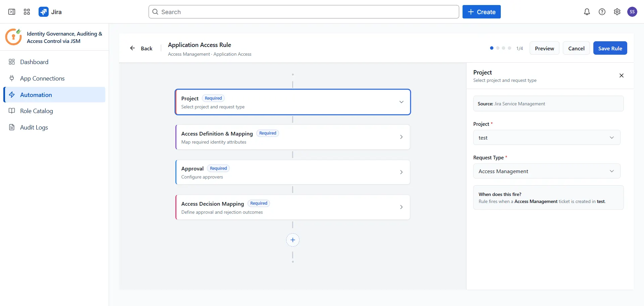Image resolution: width=644 pixels, height=306 pixels.
Task: Click the Source: Jira Service Management field
Action: [548, 104]
